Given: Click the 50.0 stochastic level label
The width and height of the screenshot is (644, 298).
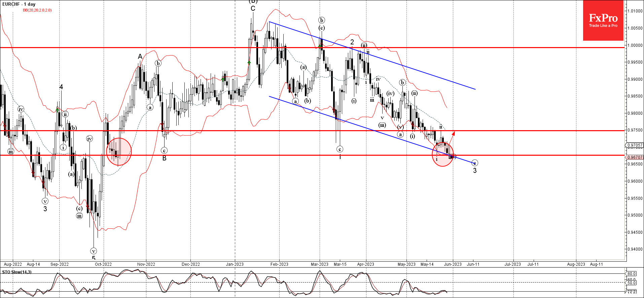Looking at the screenshot, I should click(x=632, y=283).
